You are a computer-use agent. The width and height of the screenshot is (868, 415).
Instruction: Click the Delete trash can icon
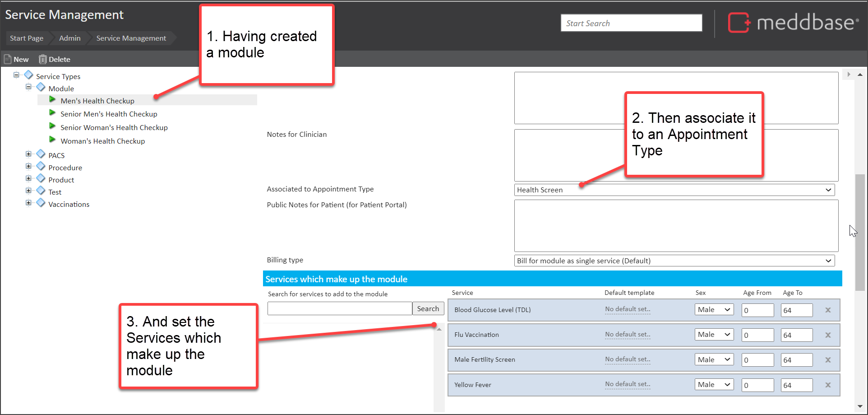pyautogui.click(x=42, y=59)
